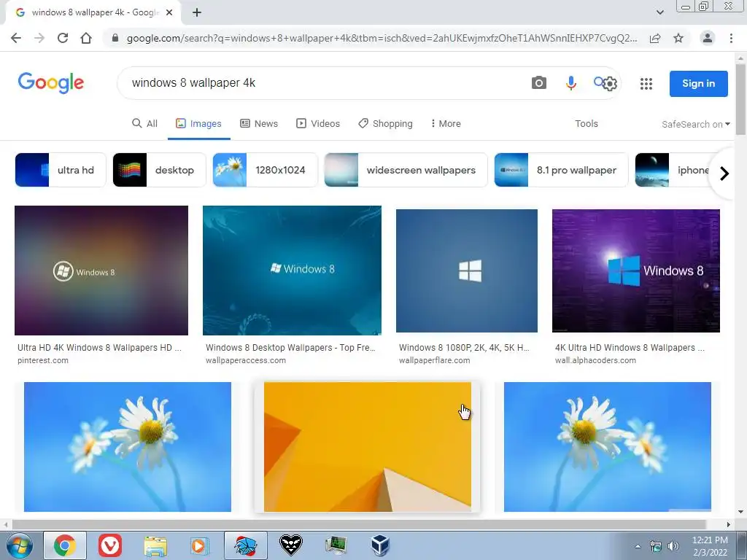
Task: Click the volume speaker tray icon
Action: point(673,546)
